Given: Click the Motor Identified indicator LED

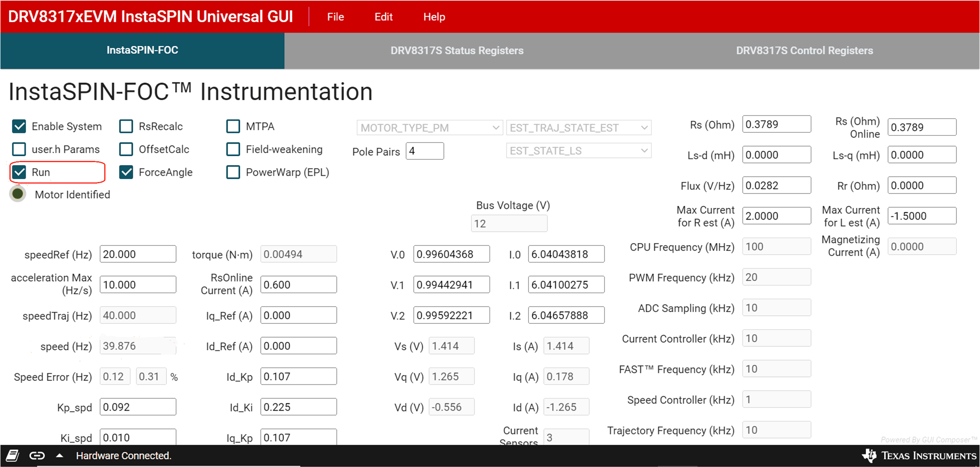Looking at the screenshot, I should tap(18, 193).
